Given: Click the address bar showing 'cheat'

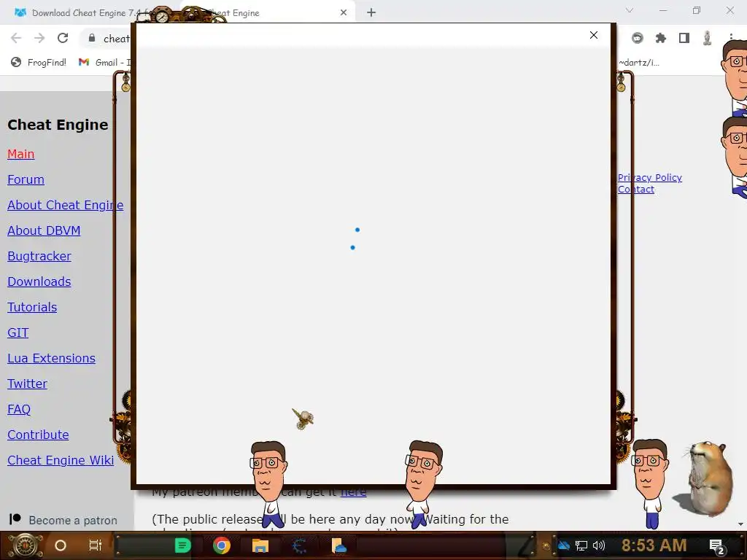Looking at the screenshot, I should (x=116, y=39).
